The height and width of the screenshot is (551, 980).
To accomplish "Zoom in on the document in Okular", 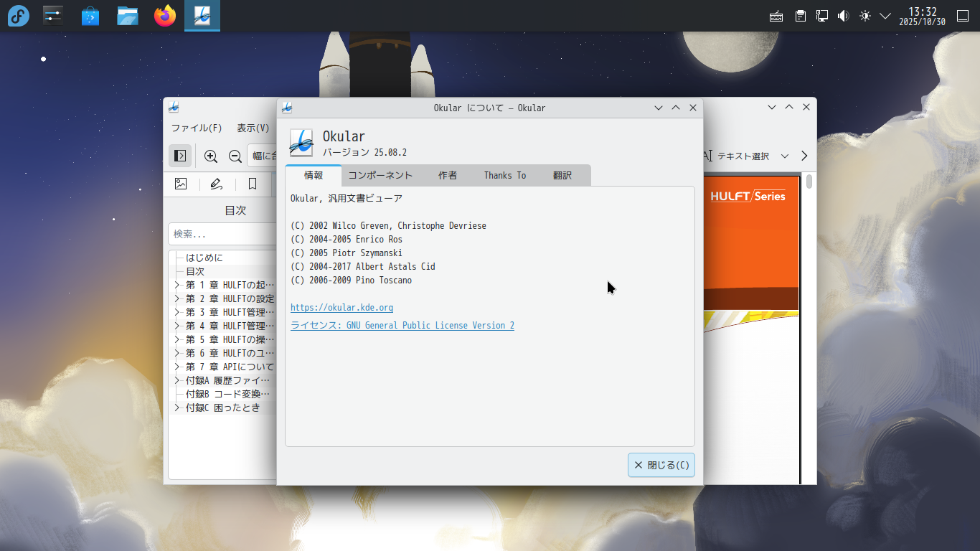I will pos(211,156).
